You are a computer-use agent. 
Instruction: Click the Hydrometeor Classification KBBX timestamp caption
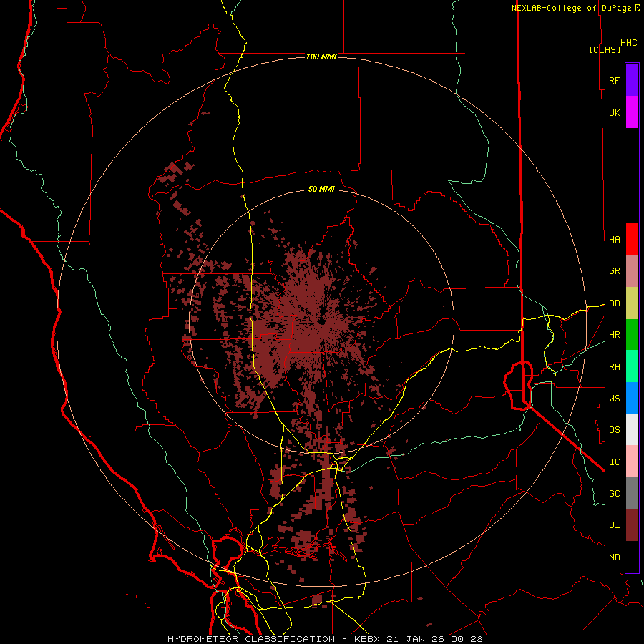(325, 639)
